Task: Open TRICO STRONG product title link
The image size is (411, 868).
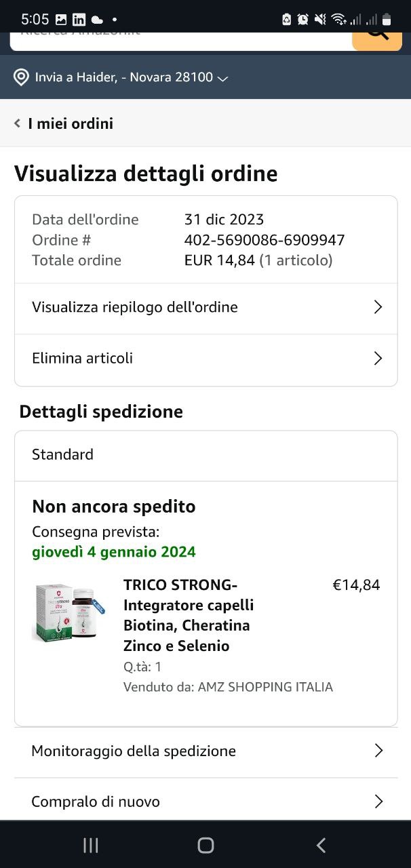Action: point(187,614)
